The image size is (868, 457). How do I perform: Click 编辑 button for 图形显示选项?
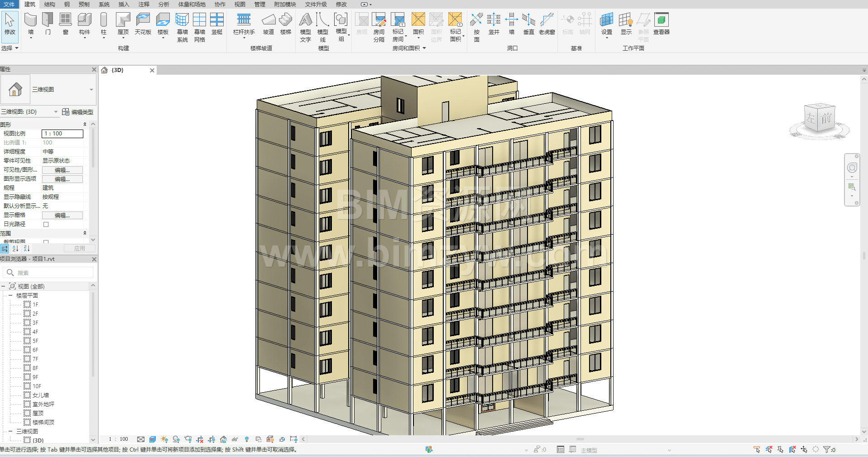(x=62, y=179)
